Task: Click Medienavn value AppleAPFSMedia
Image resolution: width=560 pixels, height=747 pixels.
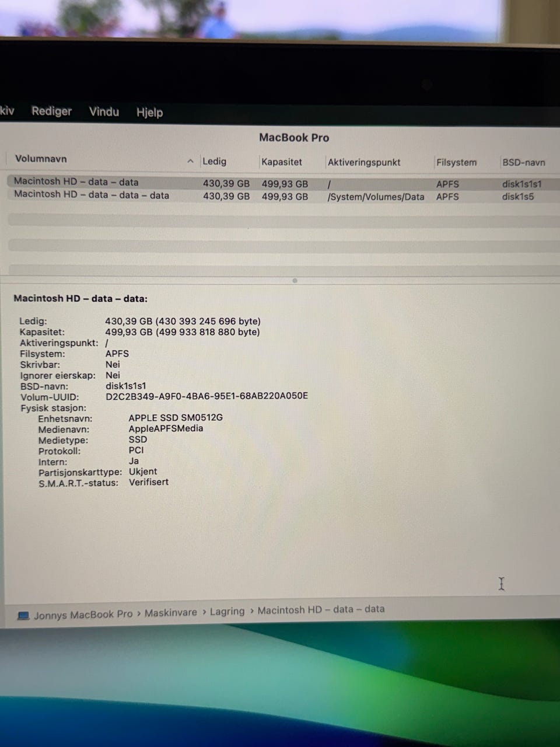Action: coord(166,428)
